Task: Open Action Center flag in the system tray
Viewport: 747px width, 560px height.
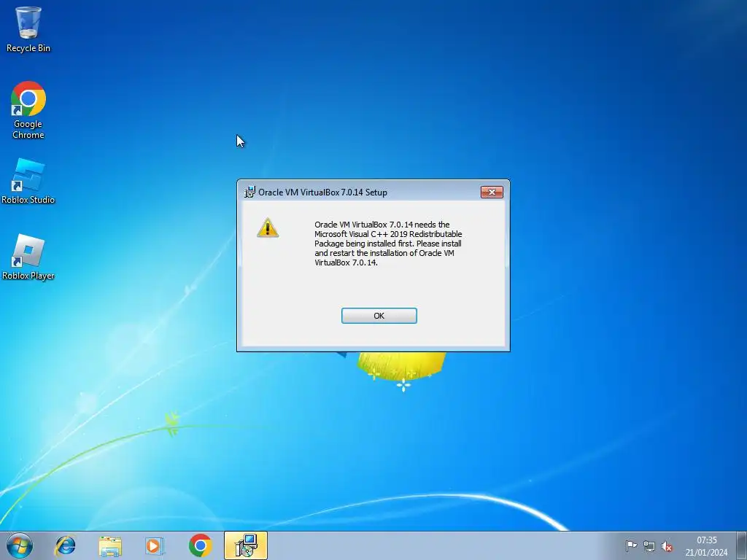Action: coord(631,546)
